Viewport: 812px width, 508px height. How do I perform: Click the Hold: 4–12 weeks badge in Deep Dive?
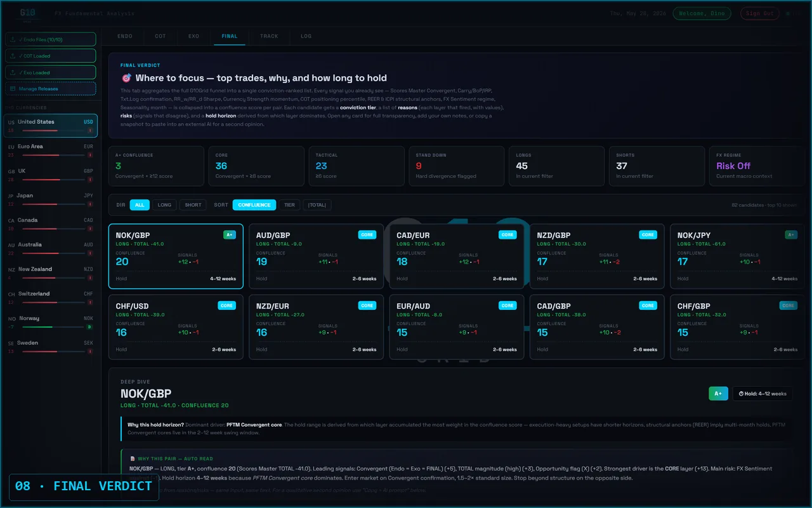[x=763, y=394]
